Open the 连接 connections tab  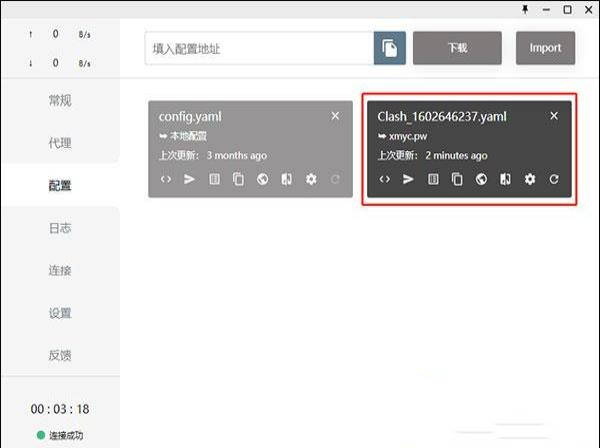coord(60,271)
